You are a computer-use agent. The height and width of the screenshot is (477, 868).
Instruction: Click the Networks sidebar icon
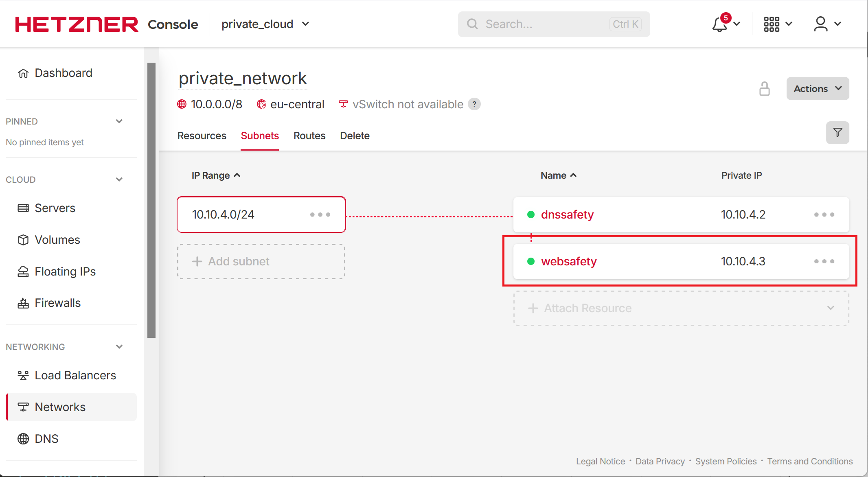tap(23, 407)
